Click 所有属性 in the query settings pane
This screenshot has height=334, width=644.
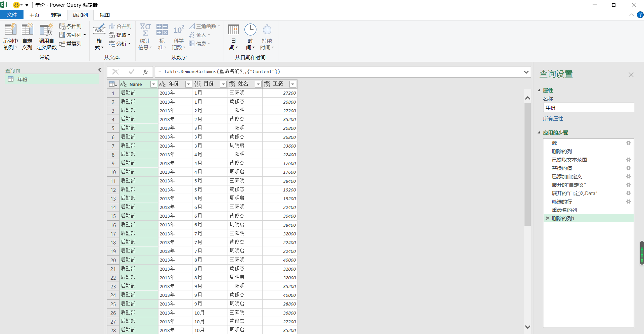[553, 118]
